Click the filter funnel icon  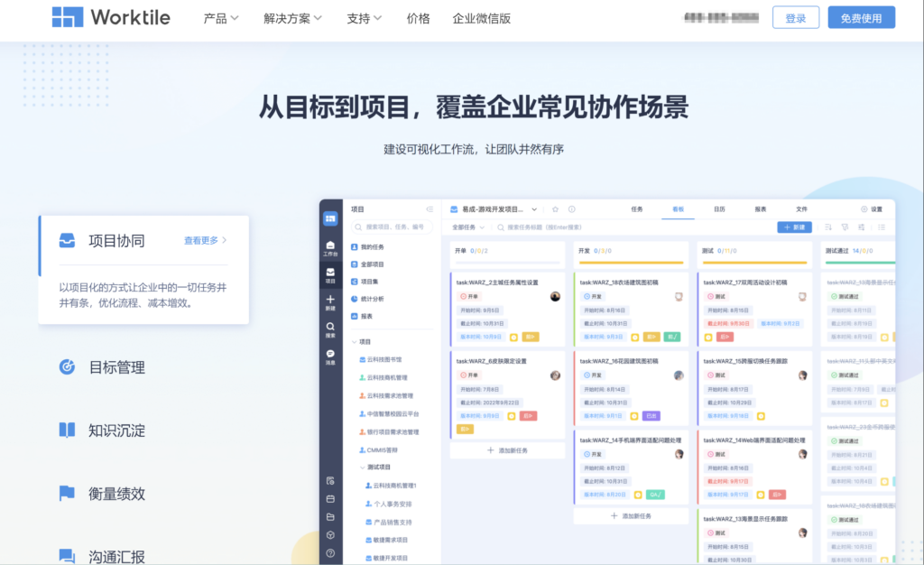(x=845, y=227)
